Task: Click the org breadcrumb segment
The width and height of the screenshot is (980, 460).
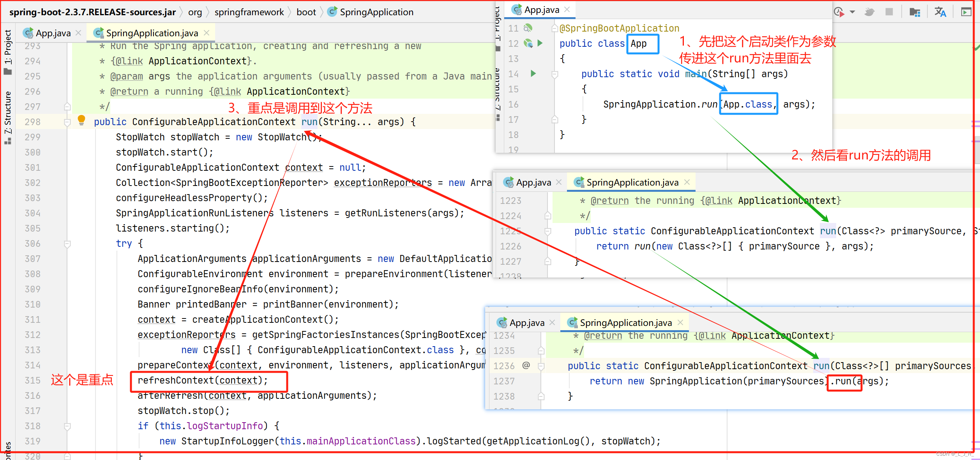Action: 195,12
